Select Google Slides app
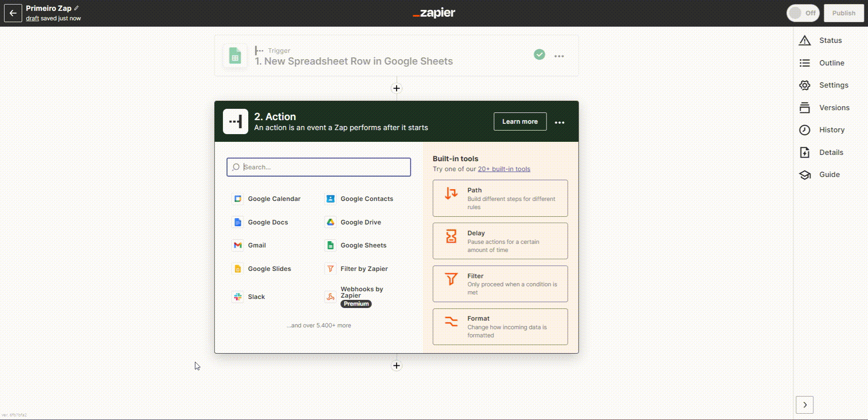 tap(262, 269)
